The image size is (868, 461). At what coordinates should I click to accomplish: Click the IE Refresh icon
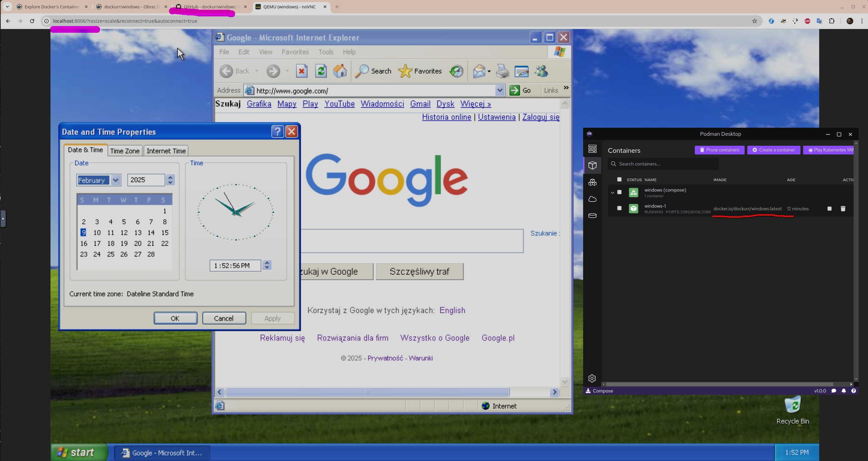(x=321, y=71)
